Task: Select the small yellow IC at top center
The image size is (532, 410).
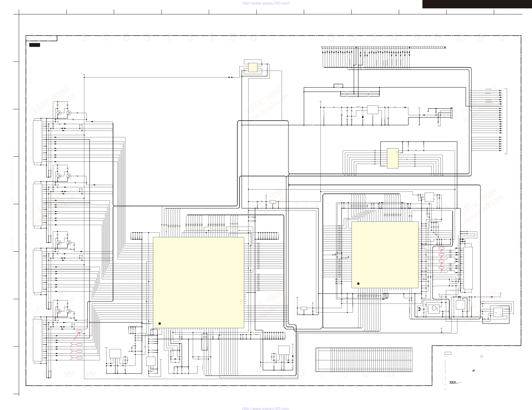Action: pyautogui.click(x=253, y=67)
